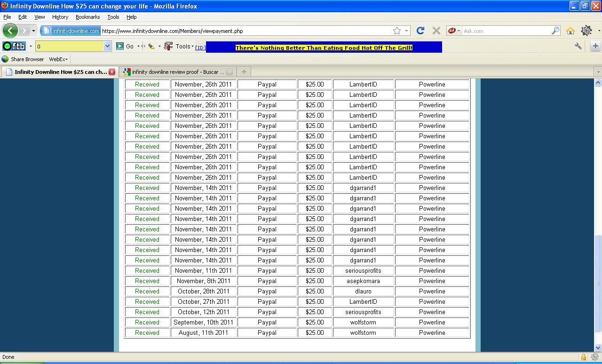Screen dimensions: 602x364
Task: Click the Ask.com search input field
Action: point(506,31)
